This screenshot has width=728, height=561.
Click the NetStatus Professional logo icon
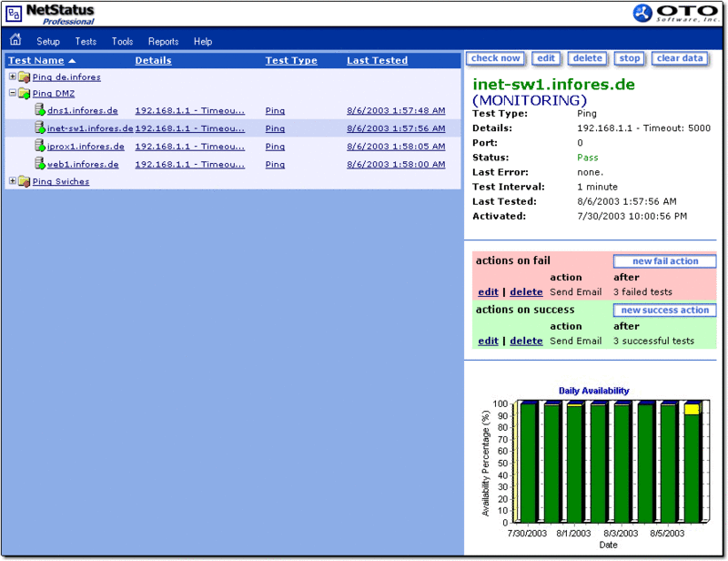point(14,14)
